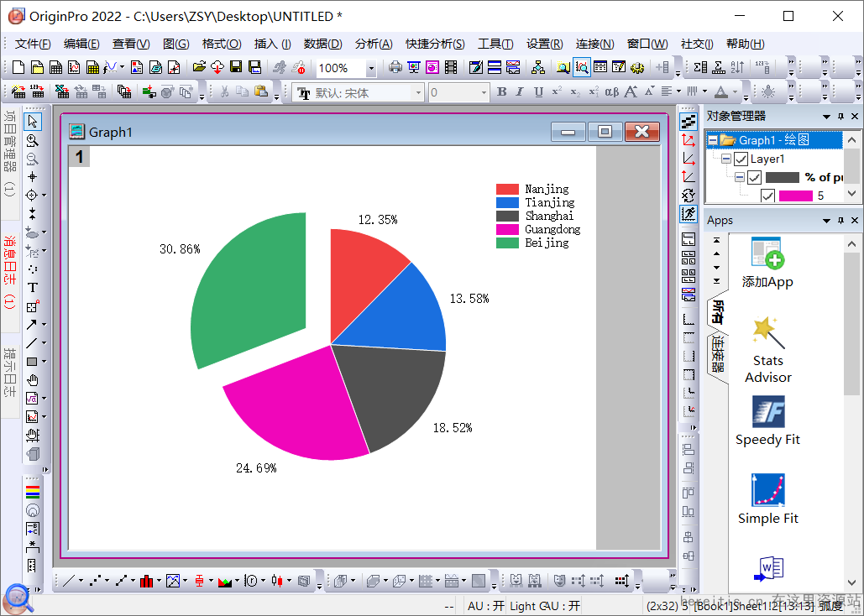Screen dimensions: 864x616
Task: Select the Rectangle tool
Action: [32, 362]
